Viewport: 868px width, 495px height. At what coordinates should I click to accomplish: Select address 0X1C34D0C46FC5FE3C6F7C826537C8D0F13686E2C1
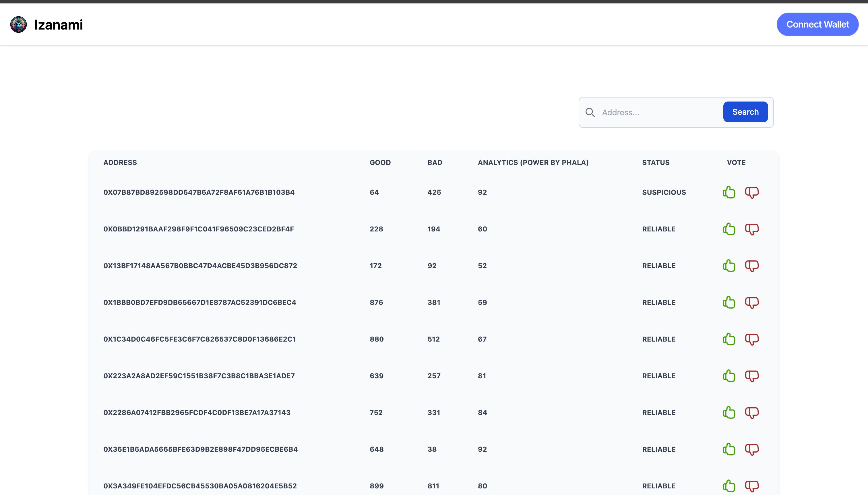pyautogui.click(x=200, y=339)
